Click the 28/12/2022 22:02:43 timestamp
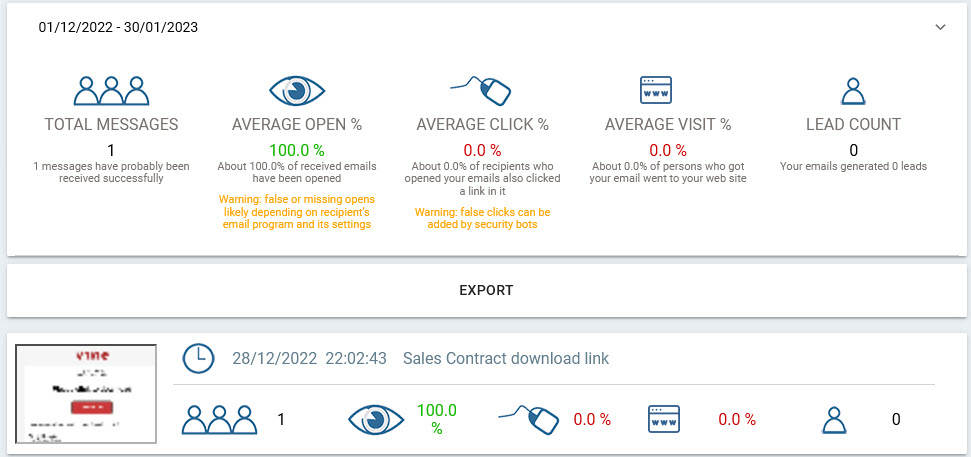This screenshot has width=971, height=457. click(x=309, y=359)
